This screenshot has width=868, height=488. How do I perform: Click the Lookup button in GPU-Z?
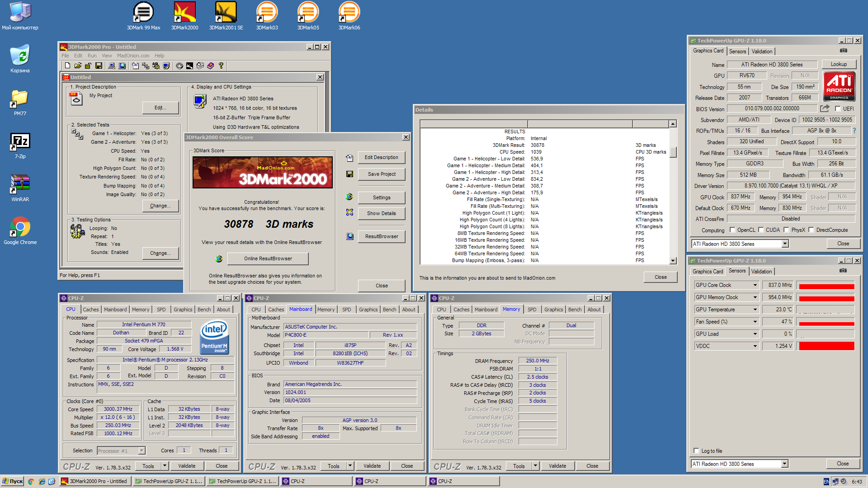click(839, 64)
